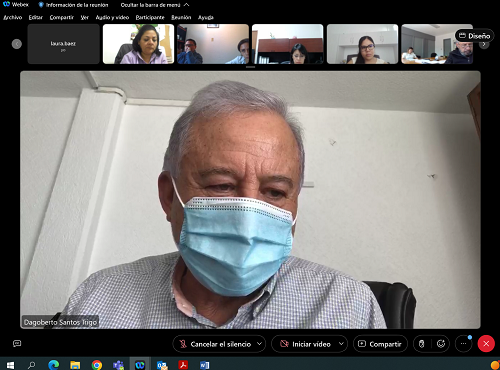Viewport: 500px width, 370px height.
Task: Open Microsoft Teams from taskbar
Action: tap(118, 365)
